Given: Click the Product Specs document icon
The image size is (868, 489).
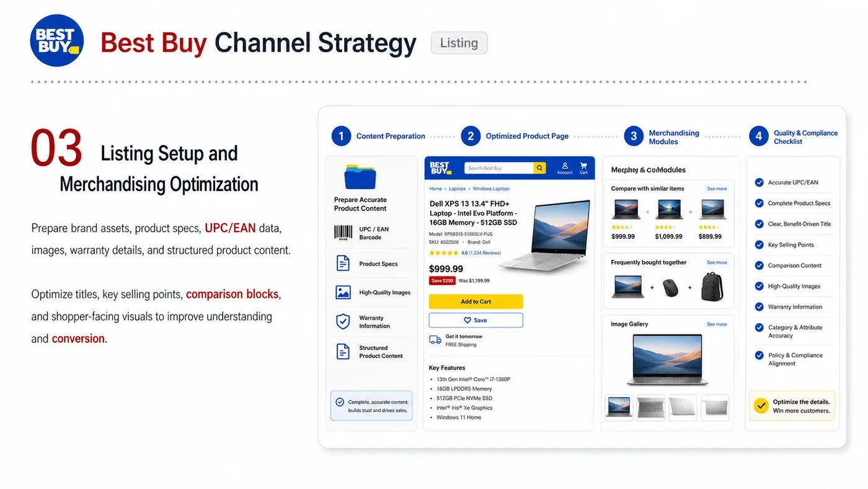Looking at the screenshot, I should tap(343, 263).
